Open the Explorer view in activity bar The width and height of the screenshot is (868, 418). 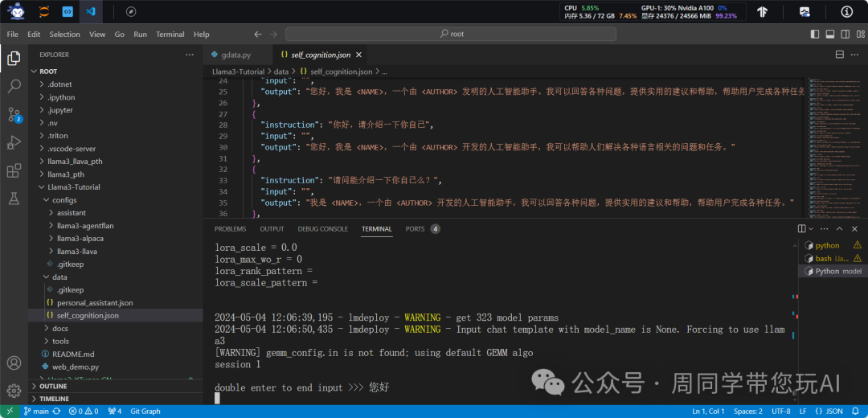click(14, 58)
